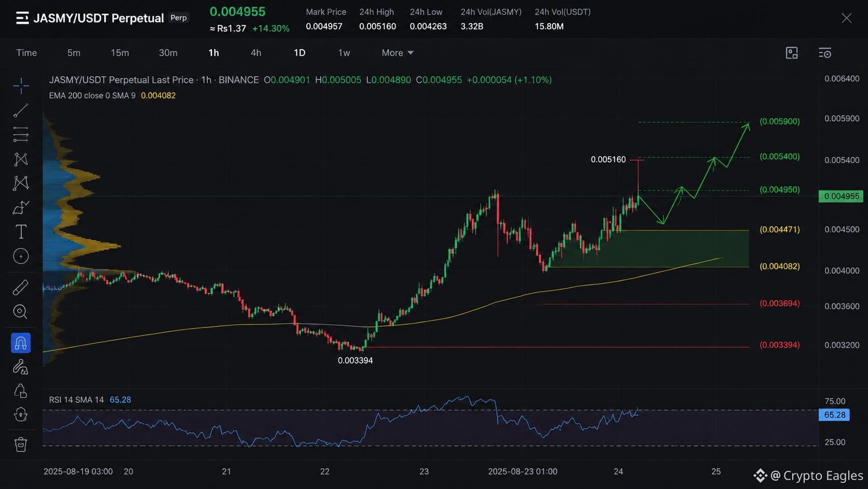Switch to the 1w timeframe
The image size is (868, 489).
344,53
